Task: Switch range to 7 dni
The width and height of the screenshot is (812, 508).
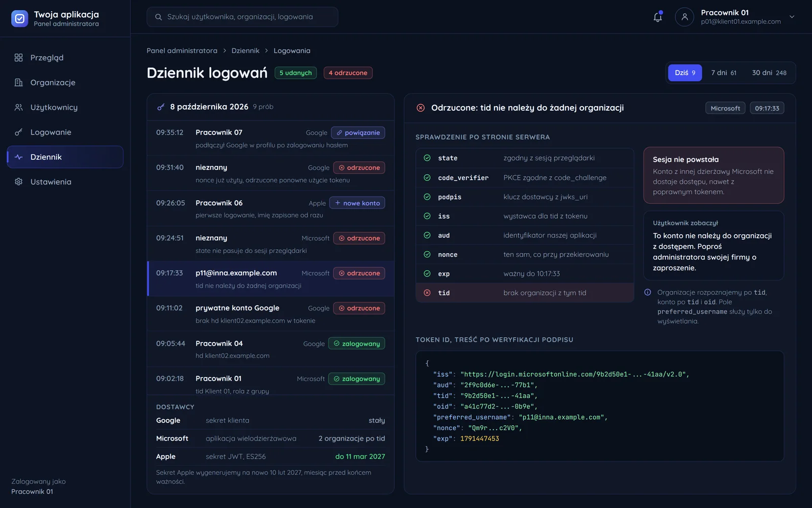Action: [724, 73]
